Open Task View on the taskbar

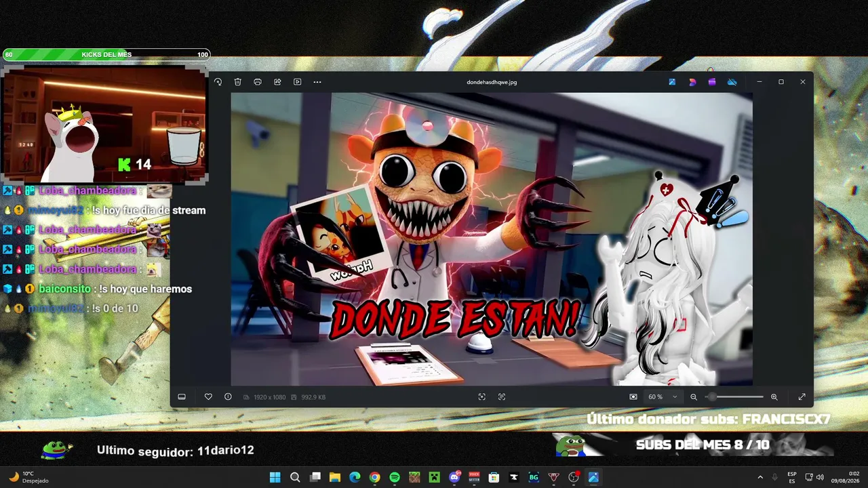315,477
